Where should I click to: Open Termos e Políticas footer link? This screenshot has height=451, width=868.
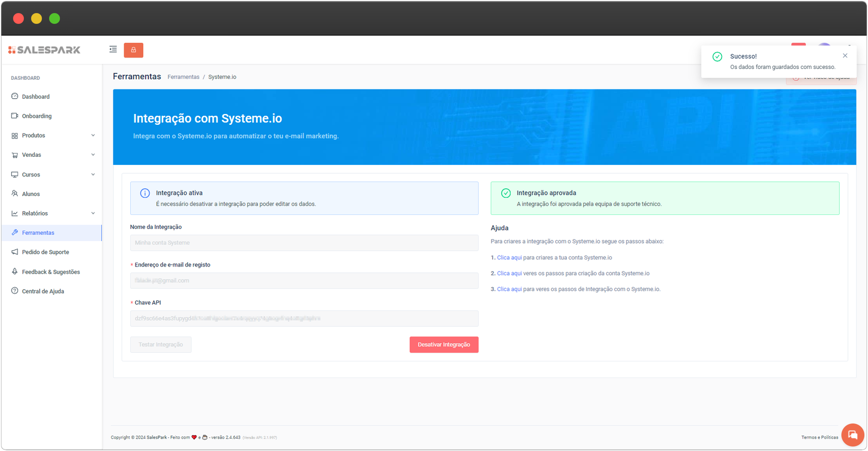tap(819, 437)
